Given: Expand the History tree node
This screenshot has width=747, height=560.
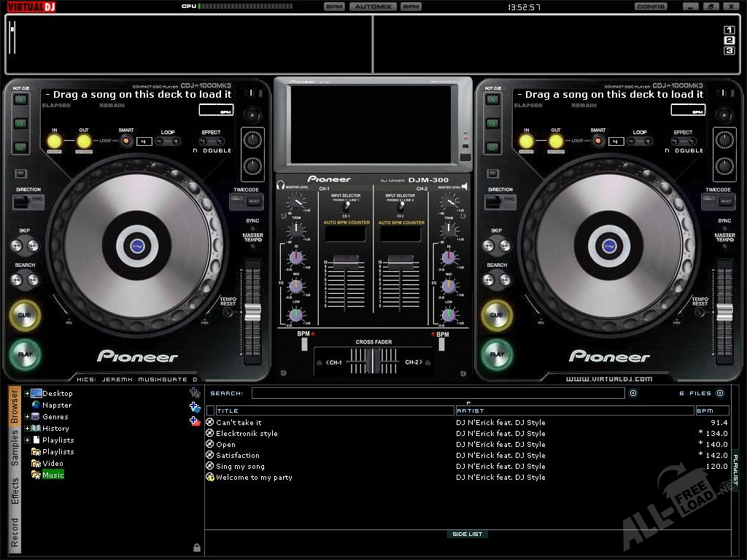Looking at the screenshot, I should pyautogui.click(x=27, y=429).
